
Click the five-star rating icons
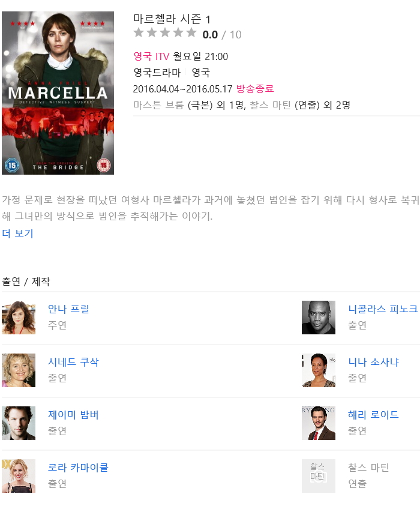point(165,33)
